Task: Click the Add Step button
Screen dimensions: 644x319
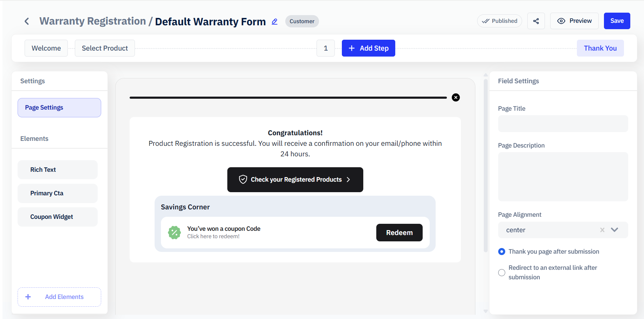Action: (x=368, y=48)
